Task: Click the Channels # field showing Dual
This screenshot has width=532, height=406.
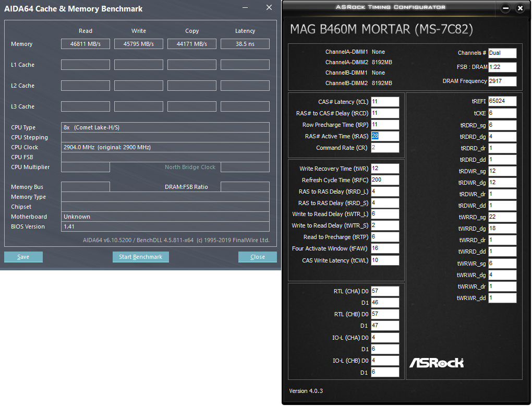Action: coord(502,53)
